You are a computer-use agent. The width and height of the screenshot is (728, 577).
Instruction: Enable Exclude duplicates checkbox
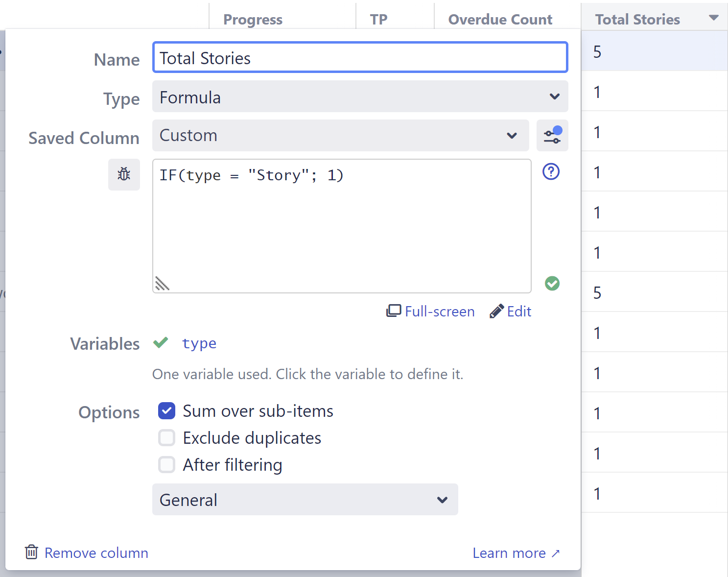coord(167,438)
